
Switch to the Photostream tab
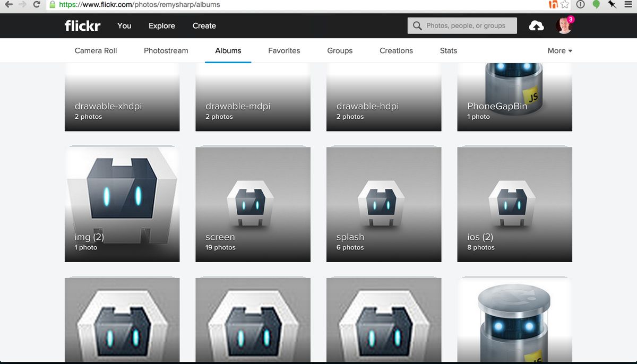point(166,50)
